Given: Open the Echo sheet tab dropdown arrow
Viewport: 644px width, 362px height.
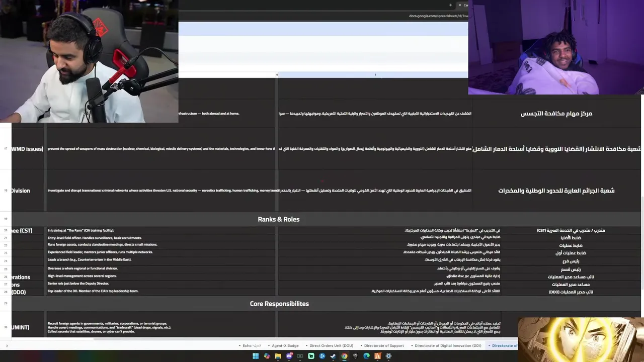Looking at the screenshot, I should 240,346.
